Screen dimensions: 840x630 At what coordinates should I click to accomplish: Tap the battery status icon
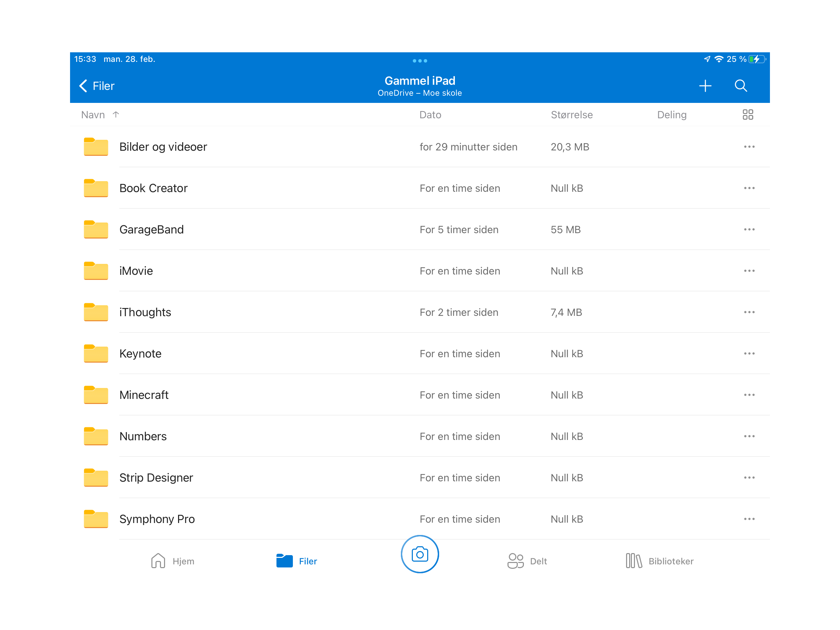coord(757,59)
